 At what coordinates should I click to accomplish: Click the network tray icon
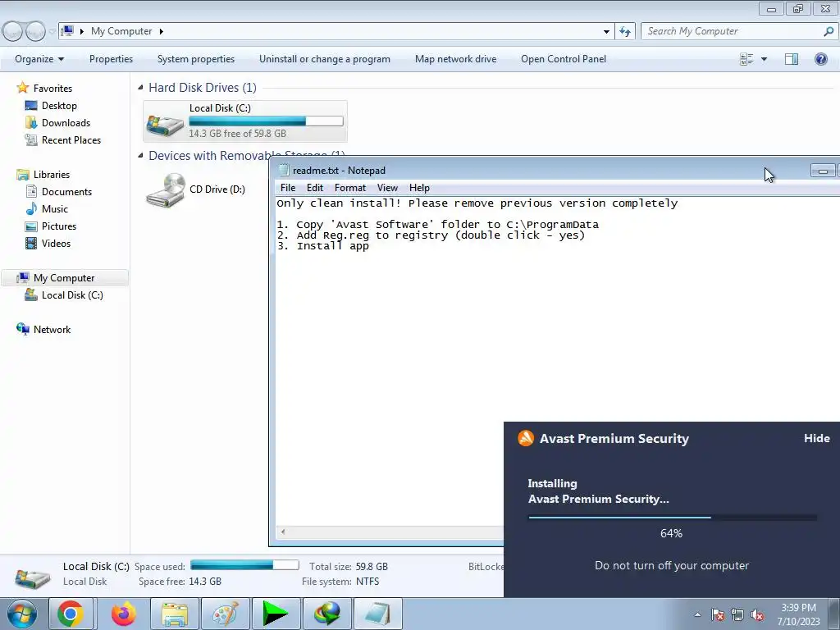pyautogui.click(x=737, y=615)
